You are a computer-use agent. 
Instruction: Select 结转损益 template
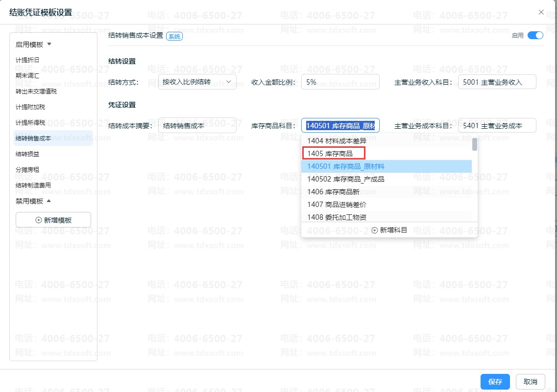pos(27,154)
